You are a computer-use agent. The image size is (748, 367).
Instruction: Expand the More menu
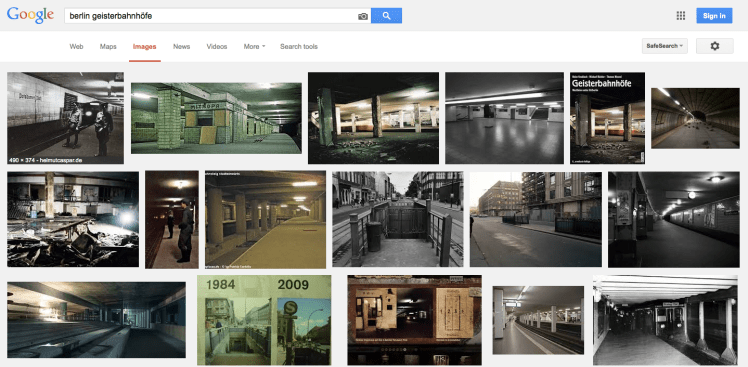(254, 47)
